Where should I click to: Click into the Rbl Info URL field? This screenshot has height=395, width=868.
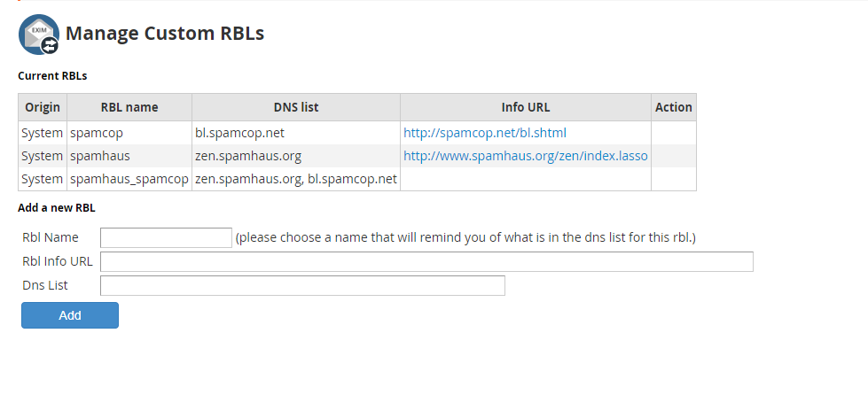click(426, 261)
